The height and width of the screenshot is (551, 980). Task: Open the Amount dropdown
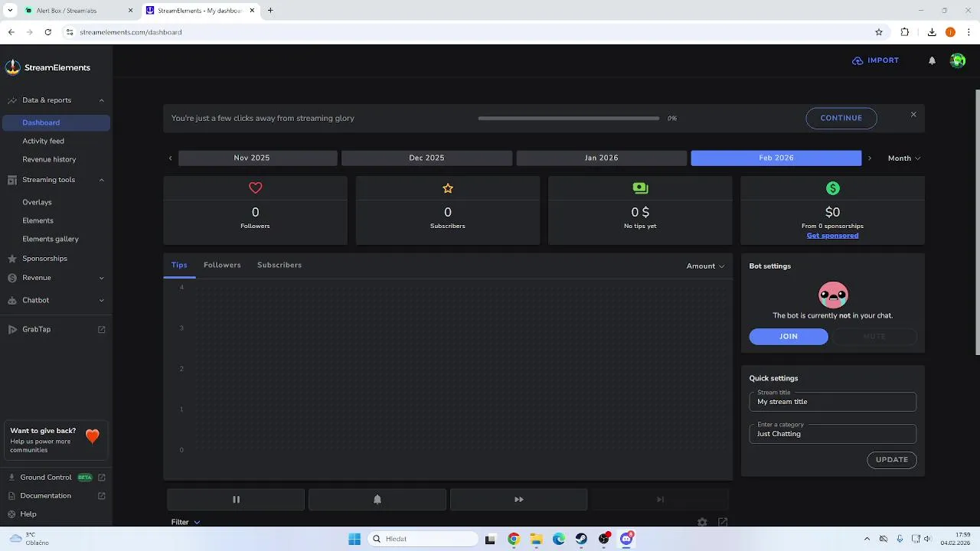pos(705,266)
